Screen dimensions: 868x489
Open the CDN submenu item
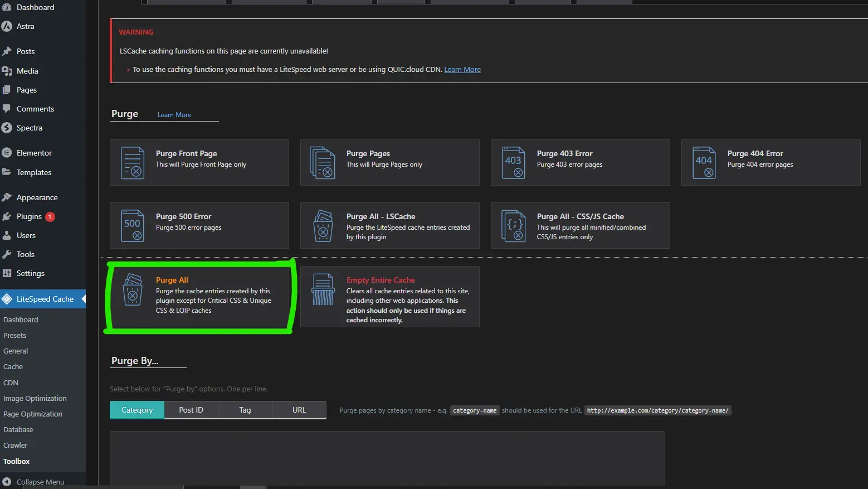pyautogui.click(x=11, y=383)
